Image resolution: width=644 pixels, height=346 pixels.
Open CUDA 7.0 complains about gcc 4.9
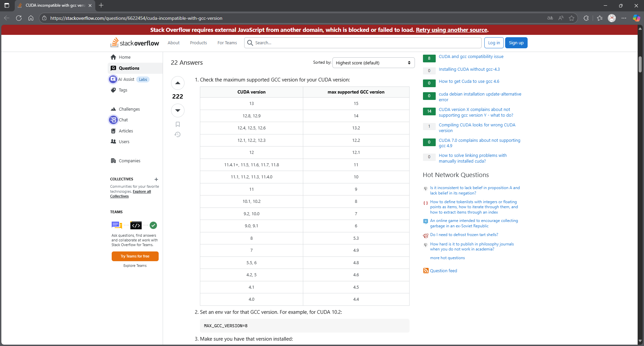click(479, 143)
